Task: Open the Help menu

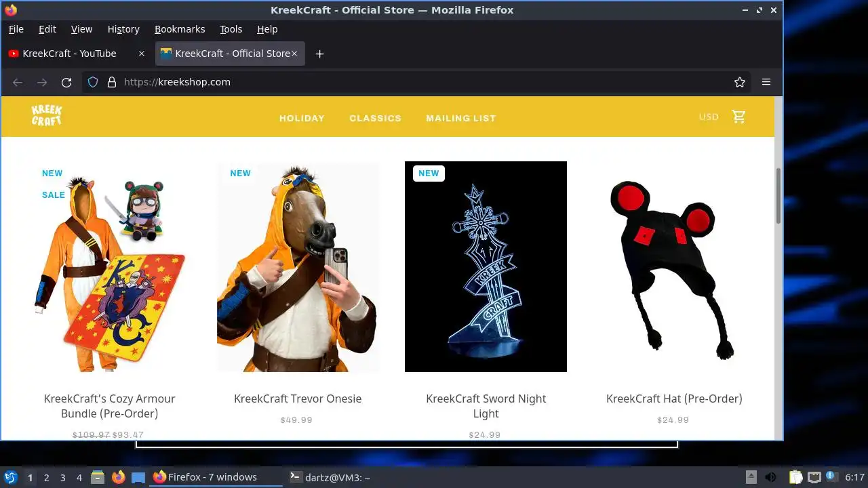Action: (267, 29)
